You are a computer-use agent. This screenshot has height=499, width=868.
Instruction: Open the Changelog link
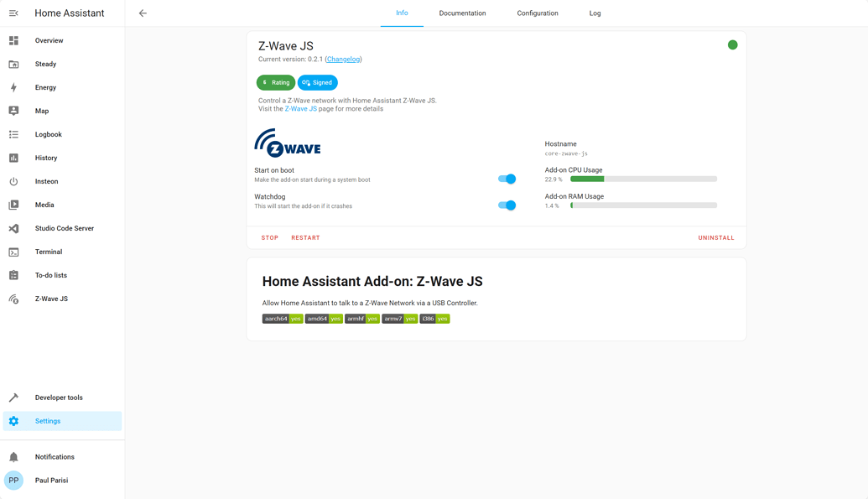(x=342, y=59)
